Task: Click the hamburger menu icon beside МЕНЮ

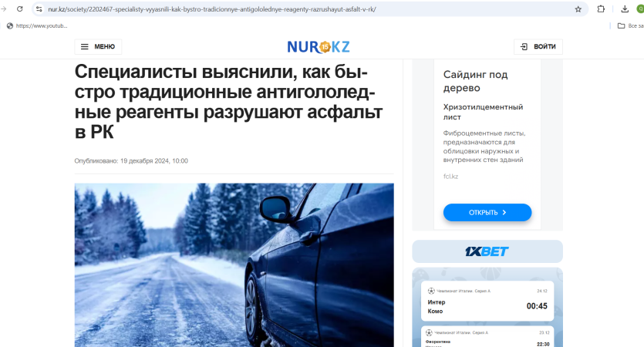Action: [x=85, y=47]
